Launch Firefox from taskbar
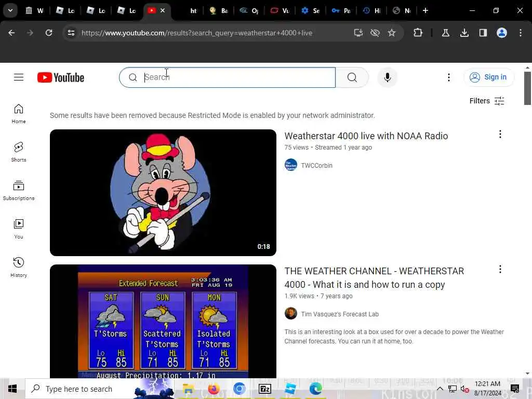 [x=214, y=389]
